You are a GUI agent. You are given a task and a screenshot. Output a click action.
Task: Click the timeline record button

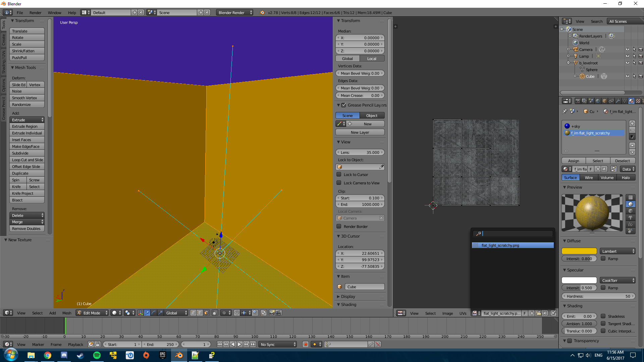305,344
